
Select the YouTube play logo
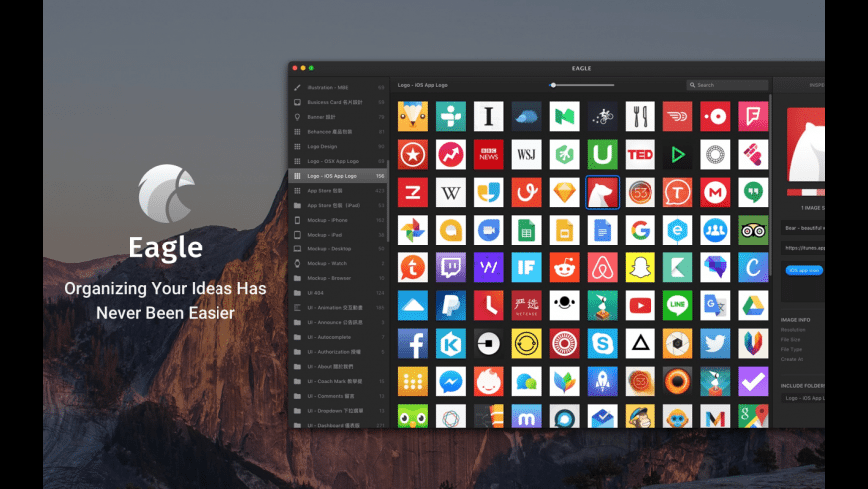[640, 305]
